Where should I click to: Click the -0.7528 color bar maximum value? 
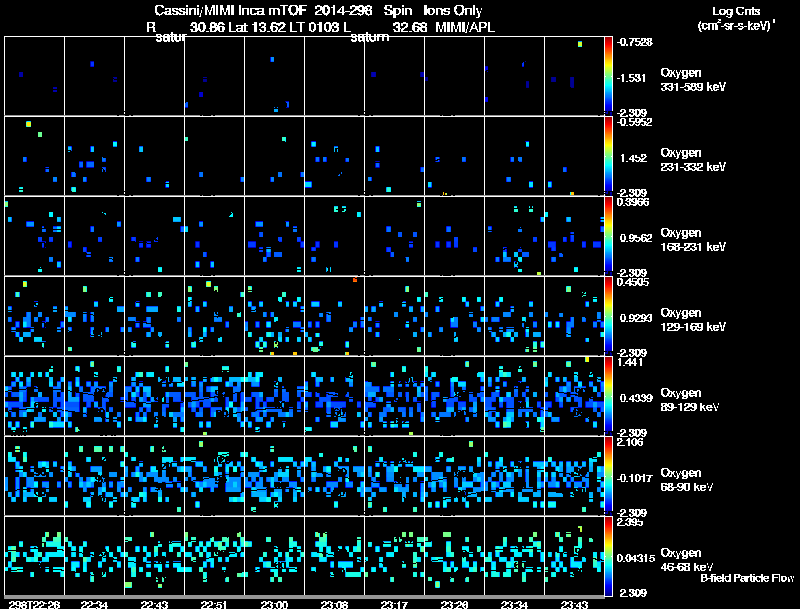pos(636,42)
